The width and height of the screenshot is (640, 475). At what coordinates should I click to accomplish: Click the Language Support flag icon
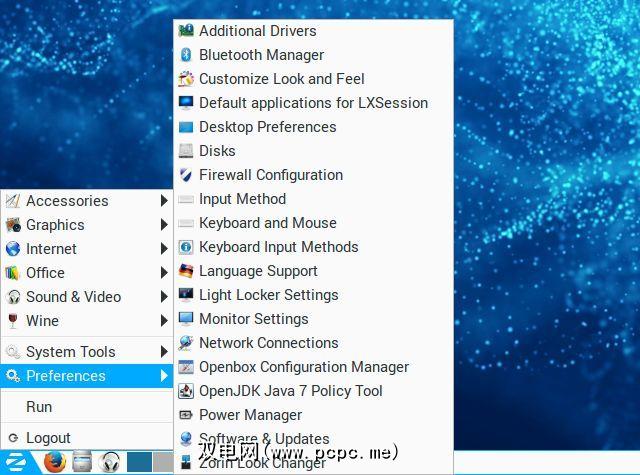pyautogui.click(x=186, y=271)
